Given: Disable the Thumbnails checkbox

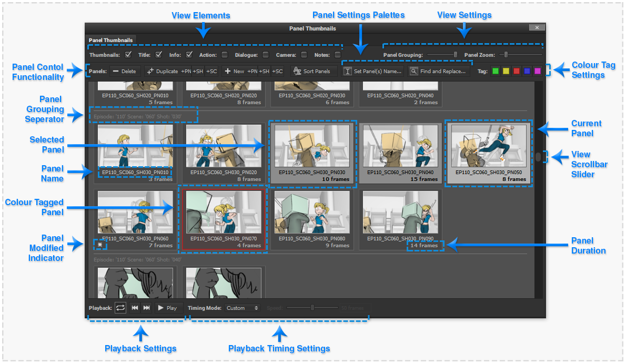Looking at the screenshot, I should tap(128, 54).
